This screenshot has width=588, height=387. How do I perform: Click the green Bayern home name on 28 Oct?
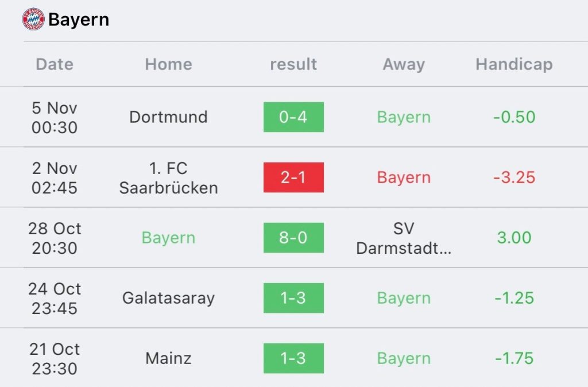coord(168,238)
